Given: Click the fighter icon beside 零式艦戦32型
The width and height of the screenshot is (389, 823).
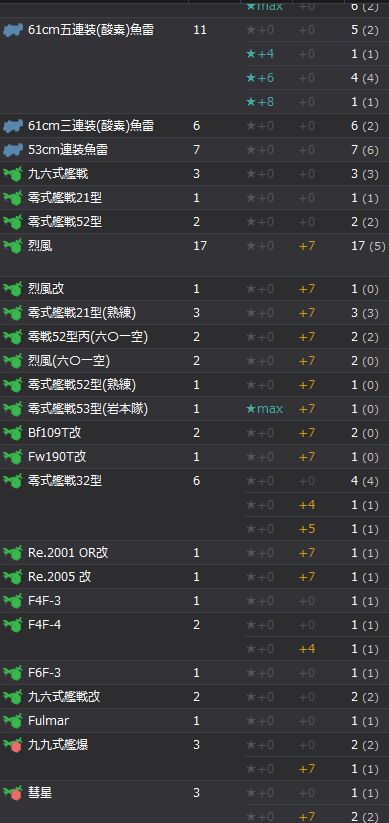Looking at the screenshot, I should [13, 481].
